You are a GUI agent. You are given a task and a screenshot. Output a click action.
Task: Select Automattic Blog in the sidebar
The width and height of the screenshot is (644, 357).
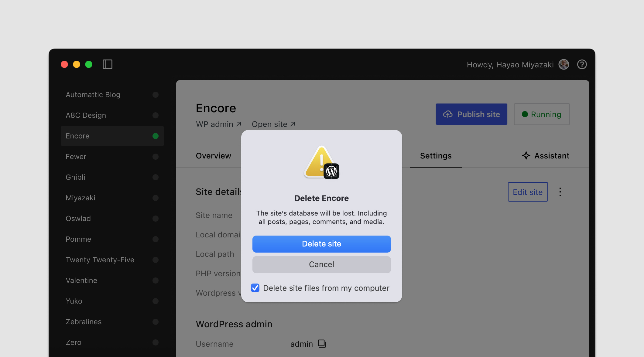point(112,95)
